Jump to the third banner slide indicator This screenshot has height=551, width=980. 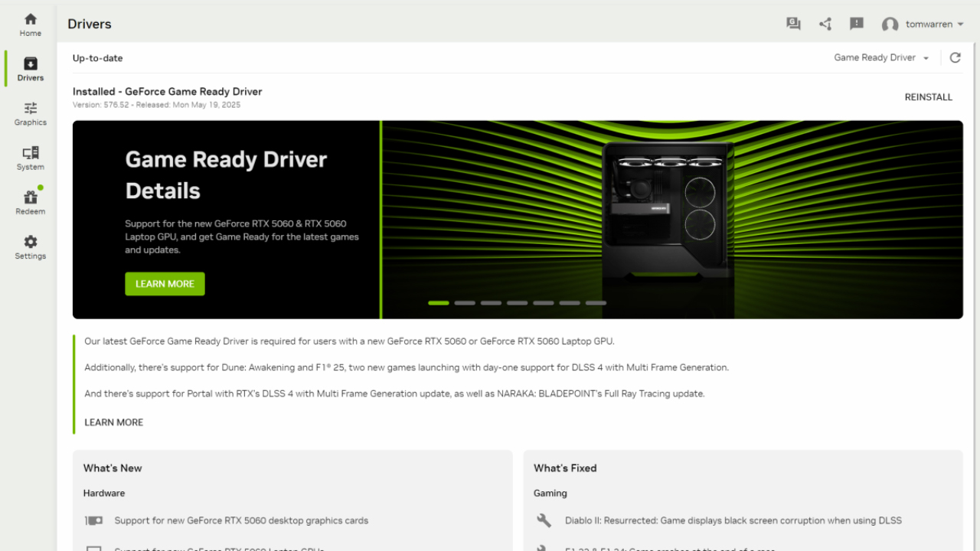point(491,303)
